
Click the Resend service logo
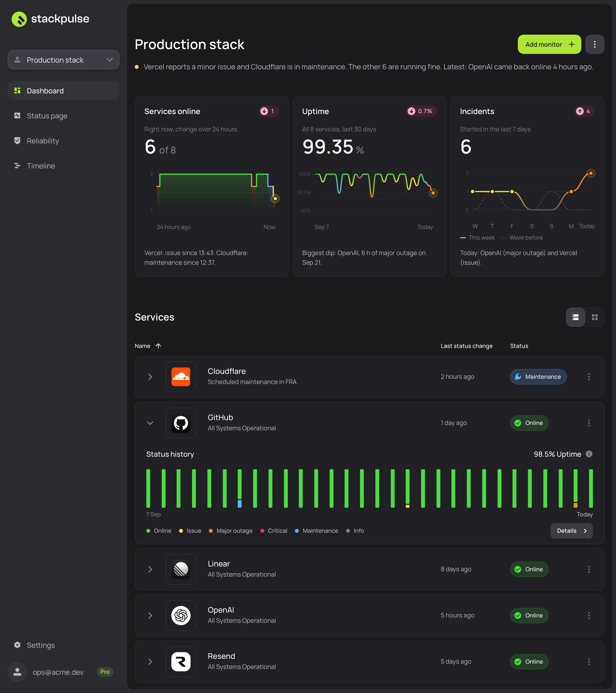[x=181, y=661]
